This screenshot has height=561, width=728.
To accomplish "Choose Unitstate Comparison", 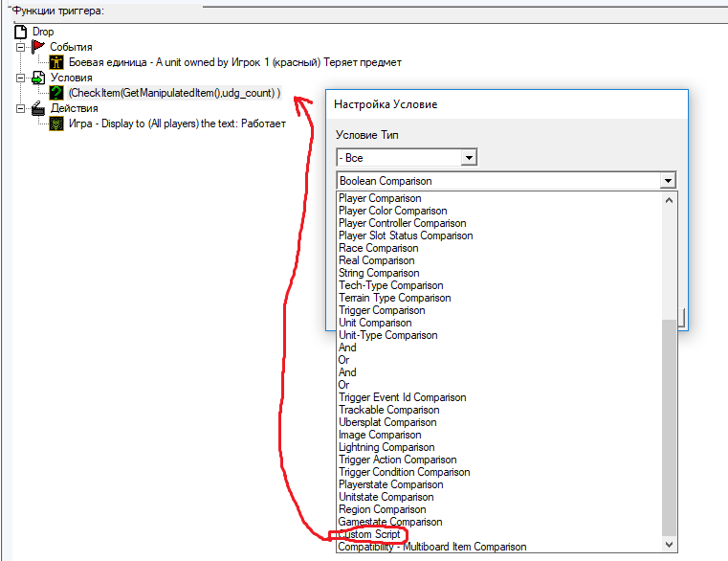I will 386,497.
